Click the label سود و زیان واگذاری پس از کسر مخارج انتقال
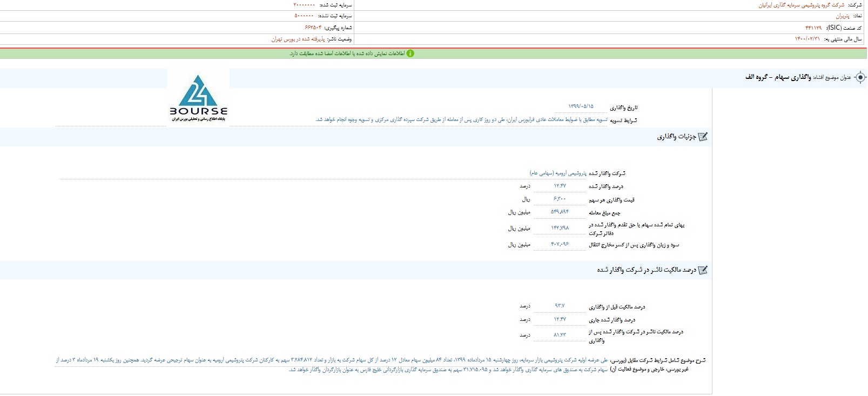This screenshot has height=396, width=868. coord(634,245)
